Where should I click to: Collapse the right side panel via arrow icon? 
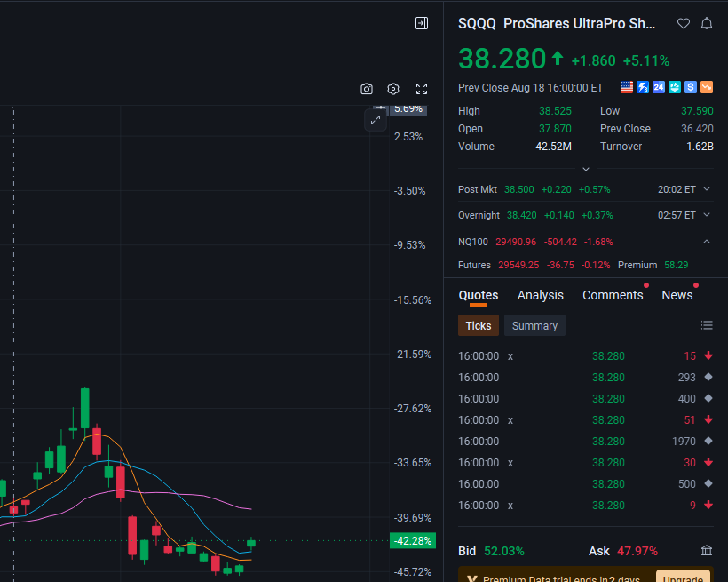click(422, 23)
